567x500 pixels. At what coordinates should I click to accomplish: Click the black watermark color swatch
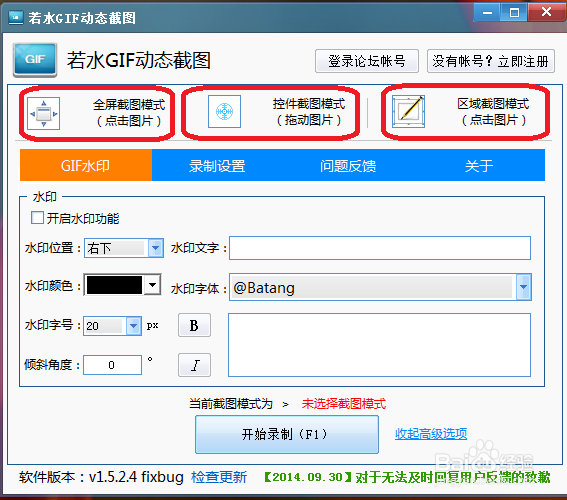(114, 285)
